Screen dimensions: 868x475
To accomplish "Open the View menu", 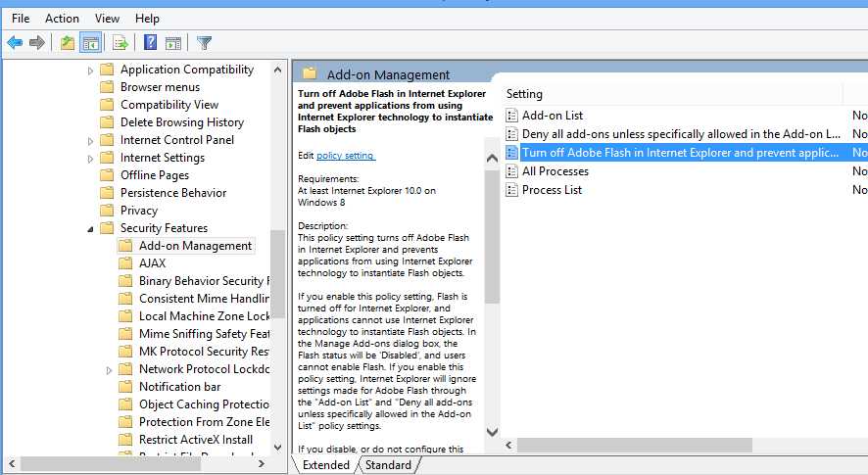I will click(107, 19).
